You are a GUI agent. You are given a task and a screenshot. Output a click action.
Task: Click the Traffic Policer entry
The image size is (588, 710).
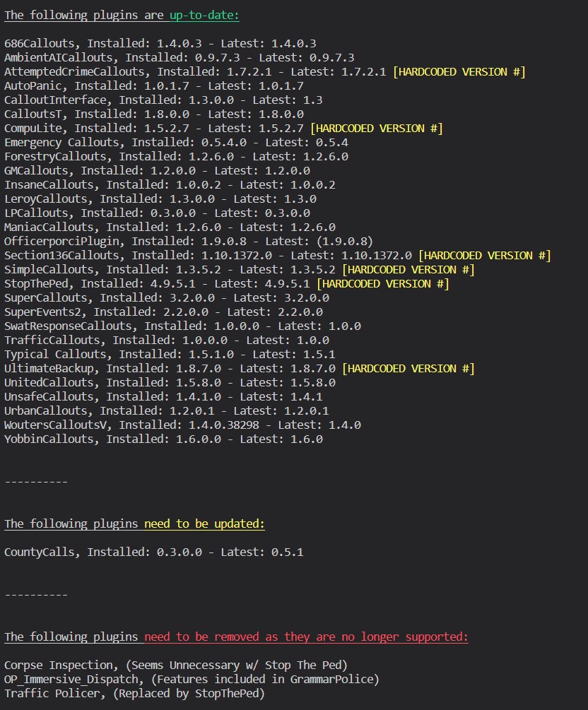134,693
